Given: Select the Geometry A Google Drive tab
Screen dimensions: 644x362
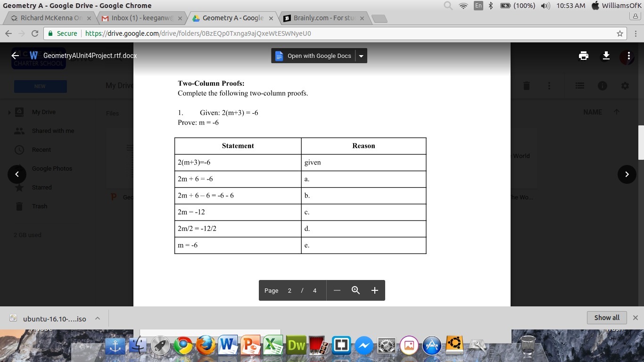Looking at the screenshot, I should tap(232, 18).
